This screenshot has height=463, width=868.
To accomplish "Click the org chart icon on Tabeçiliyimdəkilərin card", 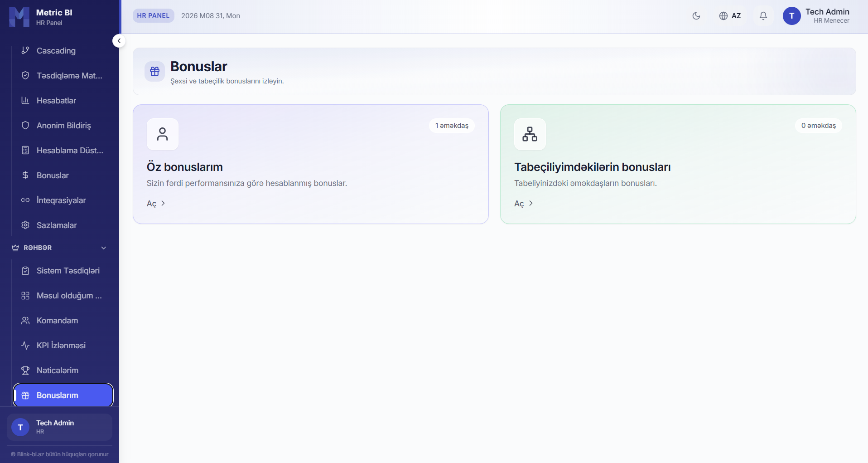I will (530, 134).
